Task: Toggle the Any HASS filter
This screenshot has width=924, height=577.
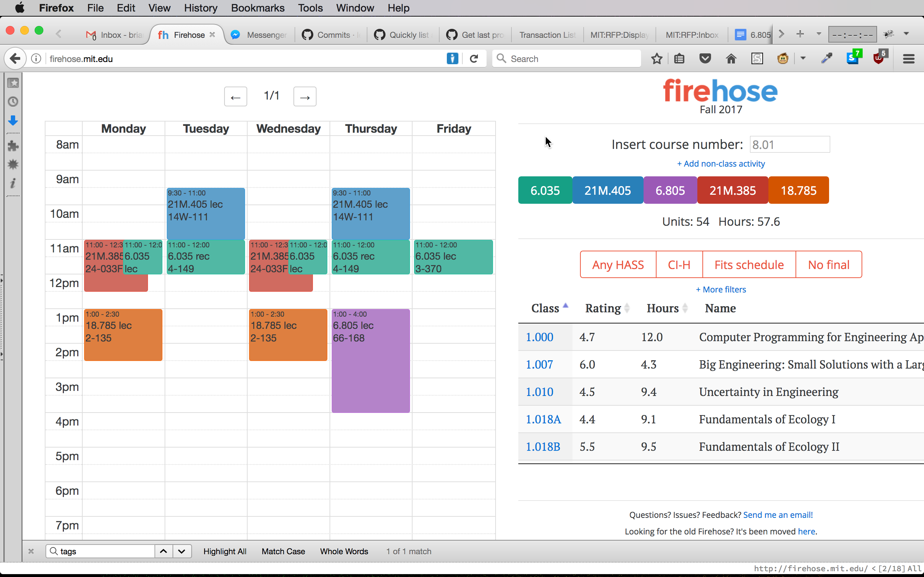Action: click(x=618, y=264)
